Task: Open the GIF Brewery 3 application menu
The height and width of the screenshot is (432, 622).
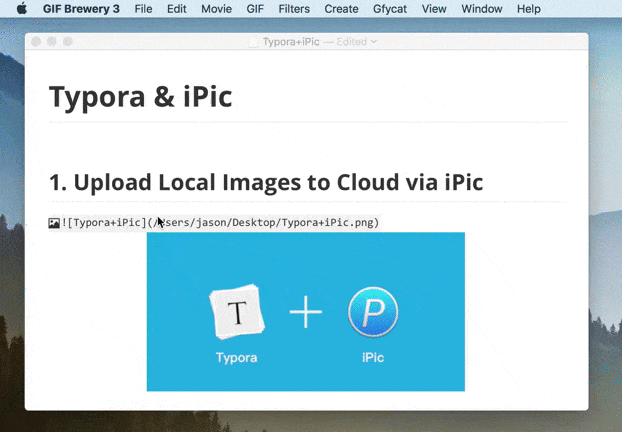Action: click(x=81, y=9)
